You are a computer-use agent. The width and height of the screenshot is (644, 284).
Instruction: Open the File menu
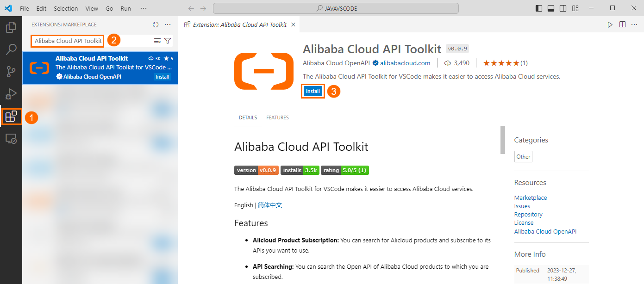coord(25,8)
